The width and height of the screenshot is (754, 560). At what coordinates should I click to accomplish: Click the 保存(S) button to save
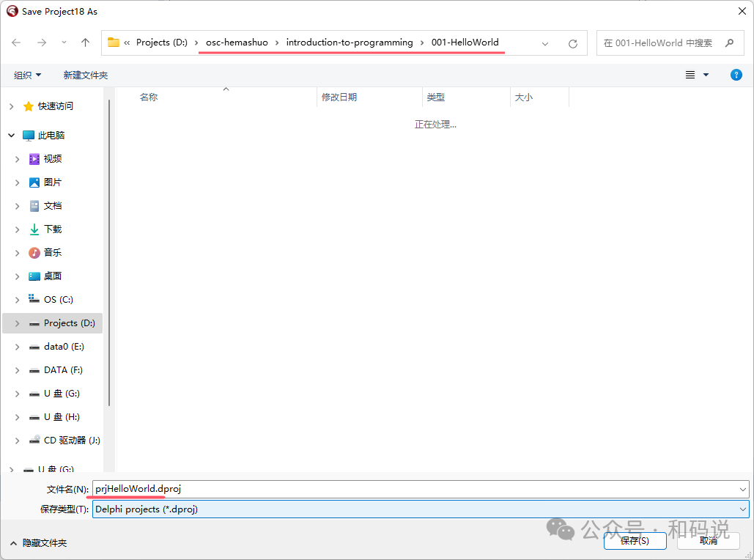click(x=635, y=540)
